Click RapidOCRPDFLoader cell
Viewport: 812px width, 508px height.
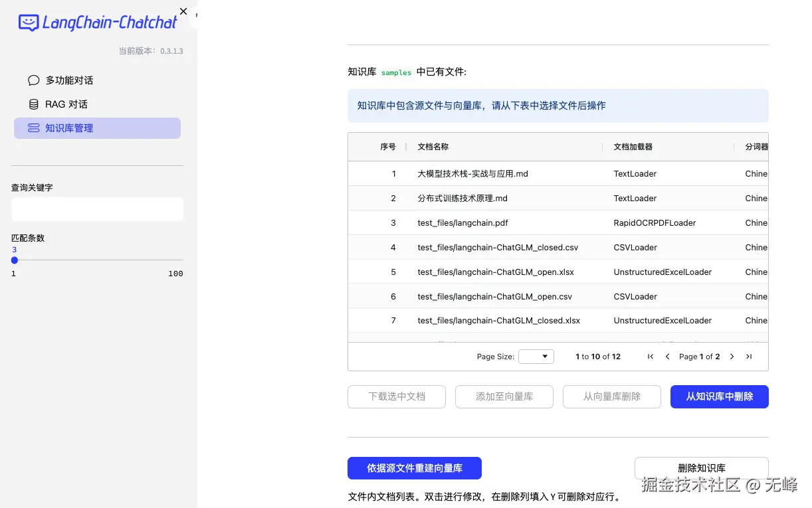655,223
